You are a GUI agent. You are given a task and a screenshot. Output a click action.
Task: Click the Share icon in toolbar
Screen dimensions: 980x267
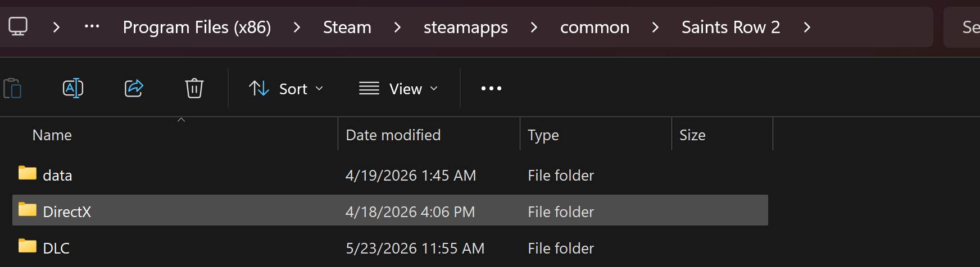click(134, 88)
